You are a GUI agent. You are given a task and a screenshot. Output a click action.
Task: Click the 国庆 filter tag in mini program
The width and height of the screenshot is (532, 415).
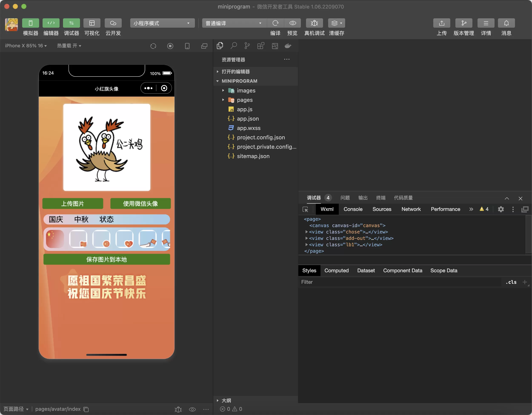click(x=55, y=219)
